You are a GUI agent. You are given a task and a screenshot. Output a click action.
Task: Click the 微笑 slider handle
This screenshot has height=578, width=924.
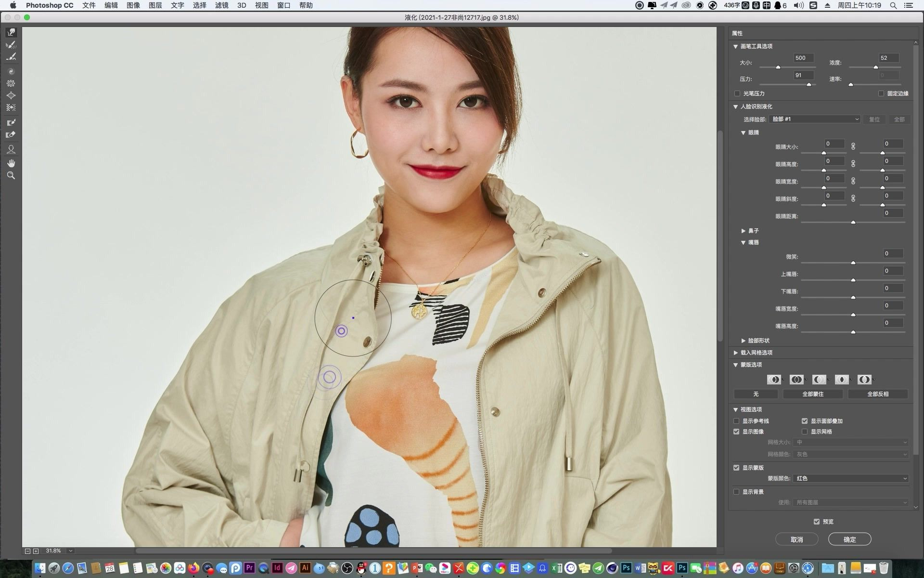pyautogui.click(x=853, y=263)
